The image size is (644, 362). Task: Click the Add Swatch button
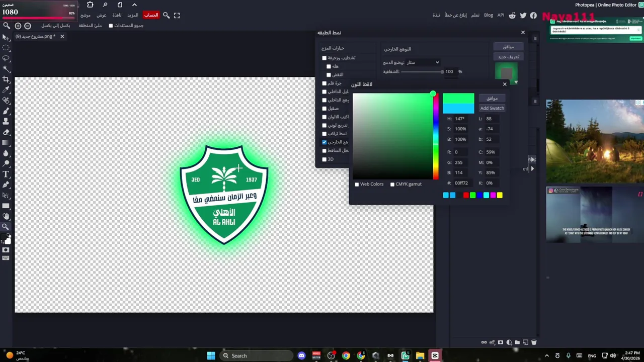coord(492,109)
